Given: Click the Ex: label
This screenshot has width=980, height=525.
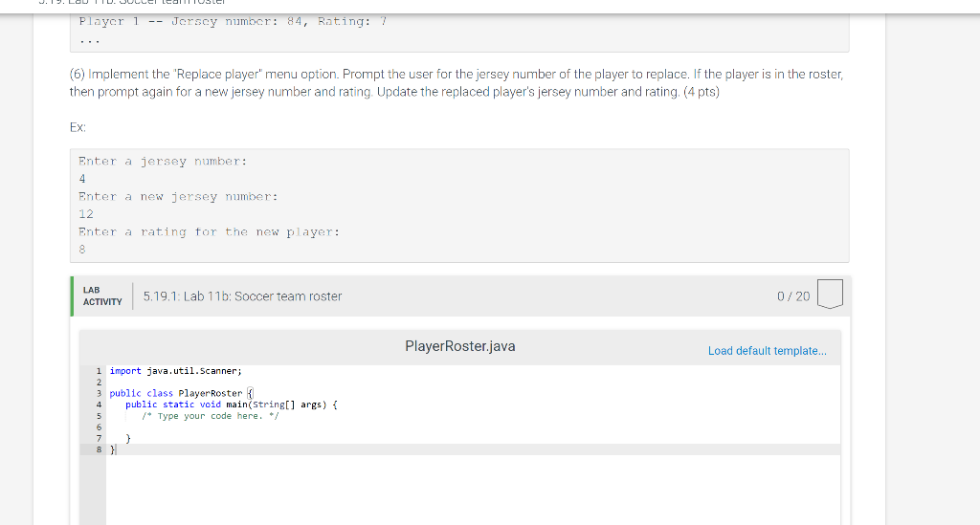Looking at the screenshot, I should click(78, 127).
